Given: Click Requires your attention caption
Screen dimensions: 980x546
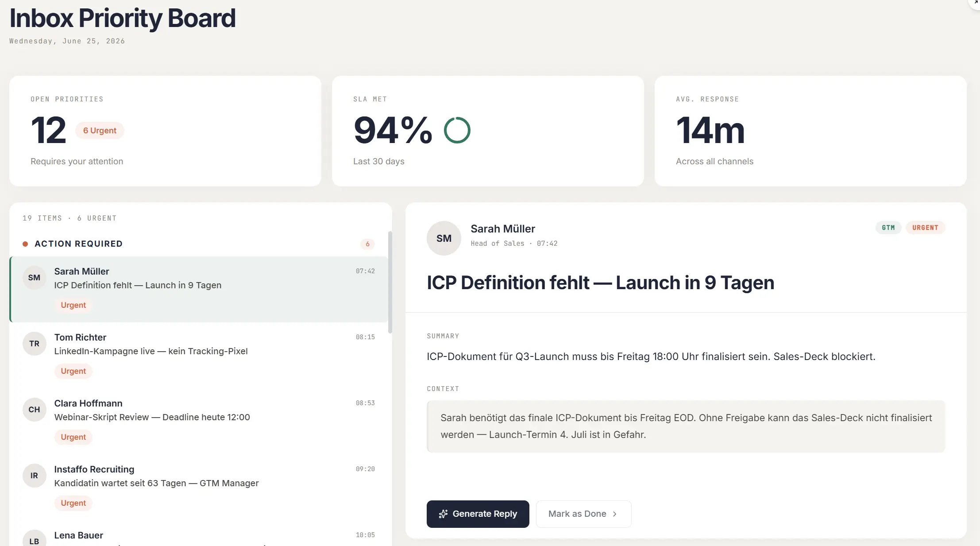Looking at the screenshot, I should click(x=77, y=162).
